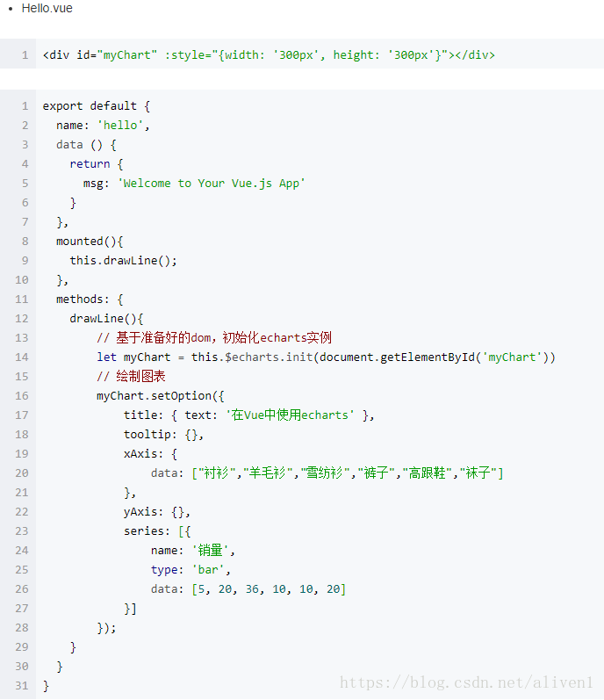Click line number 26 in the gutter

(x=21, y=589)
